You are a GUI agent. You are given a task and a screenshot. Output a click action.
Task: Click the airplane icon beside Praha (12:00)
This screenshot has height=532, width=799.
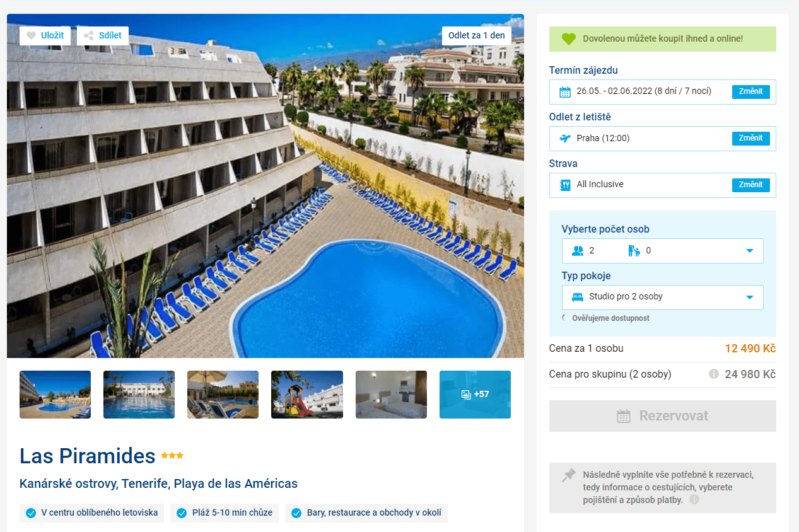[565, 139]
